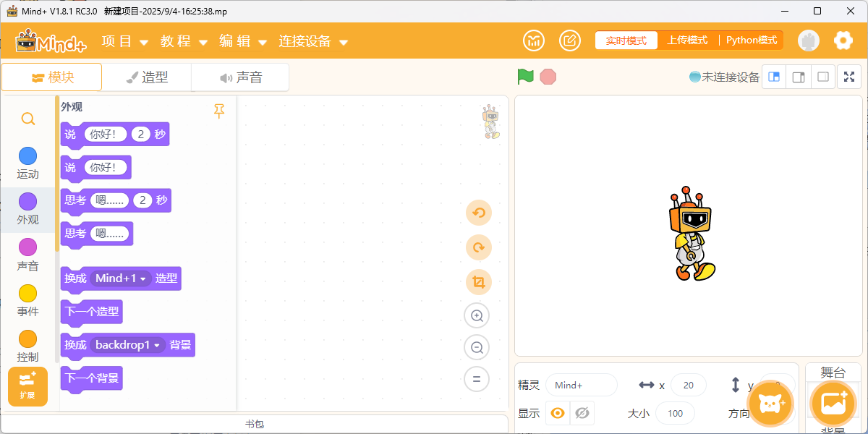Image resolution: width=868 pixels, height=434 pixels.
Task: Click the 换成 Mind+1 造型 block label
Action: coord(75,278)
